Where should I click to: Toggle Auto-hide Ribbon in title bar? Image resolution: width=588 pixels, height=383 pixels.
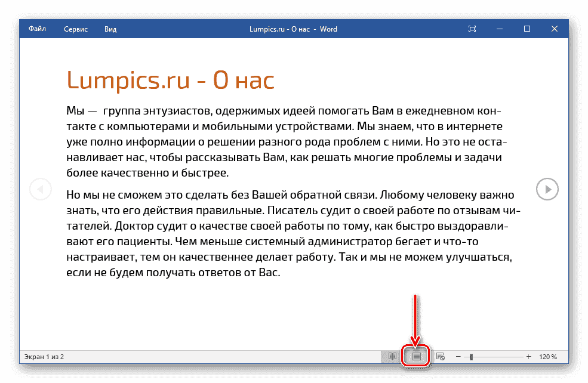click(x=472, y=28)
